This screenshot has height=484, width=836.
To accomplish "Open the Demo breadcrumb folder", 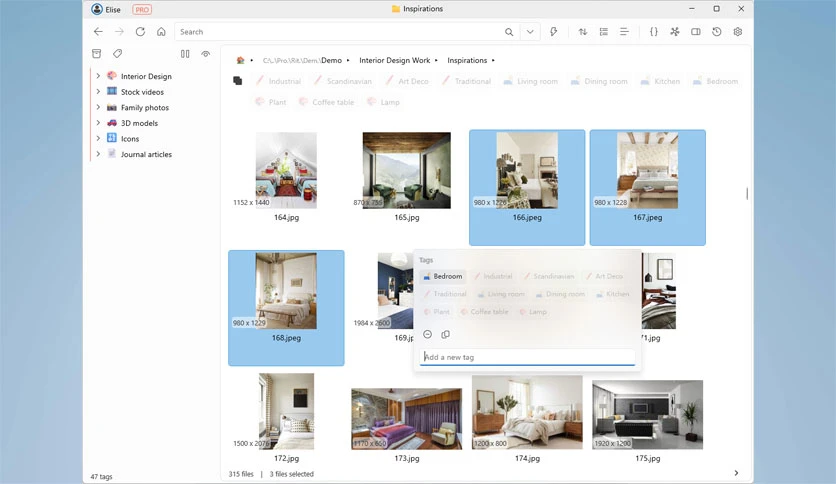I will (331, 60).
